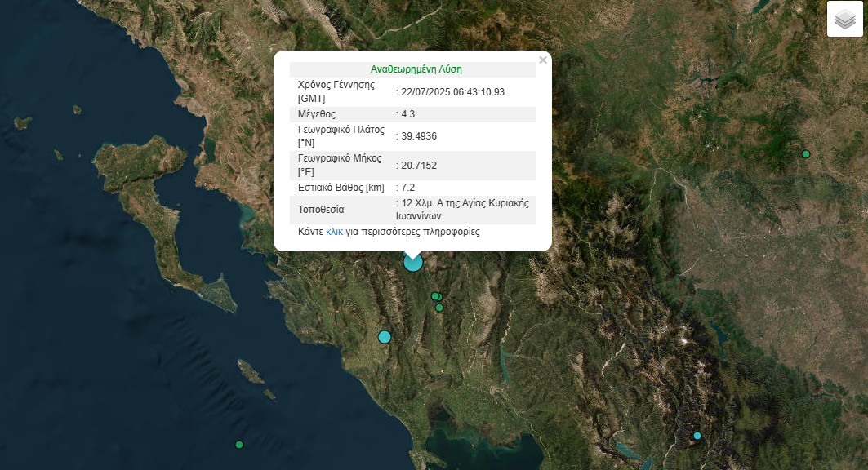Click the "Αναθεωρημένη Λύση" popup header
The width and height of the screenshot is (868, 470).
[x=416, y=69]
